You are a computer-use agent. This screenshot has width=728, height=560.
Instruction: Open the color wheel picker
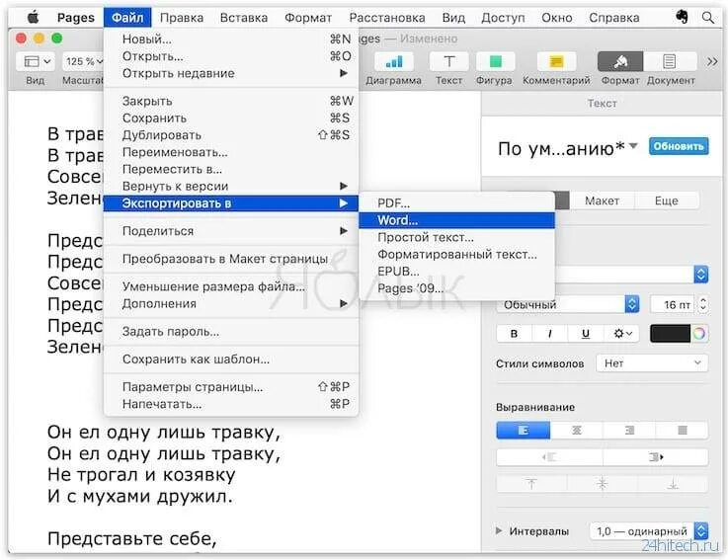pyautogui.click(x=698, y=333)
